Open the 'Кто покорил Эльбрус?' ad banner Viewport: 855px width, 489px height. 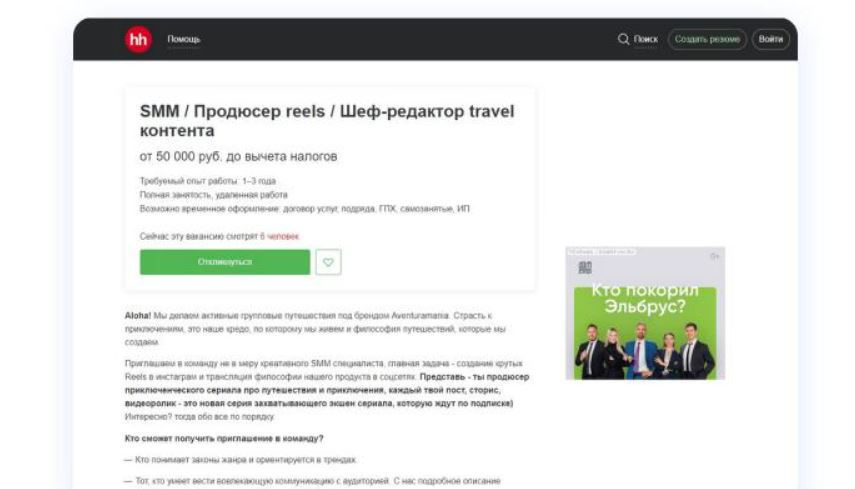click(x=645, y=313)
